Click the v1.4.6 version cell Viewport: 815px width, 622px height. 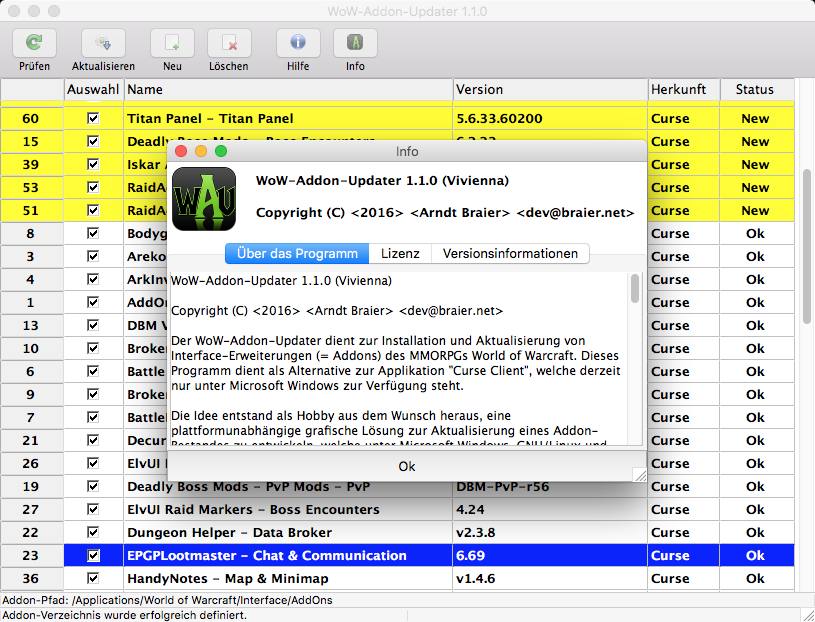point(550,578)
